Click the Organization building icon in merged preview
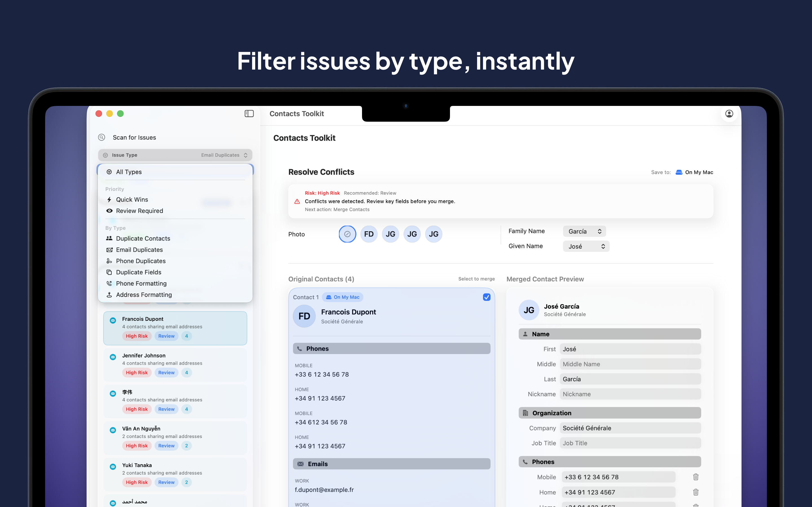The width and height of the screenshot is (812, 507). [x=525, y=413]
